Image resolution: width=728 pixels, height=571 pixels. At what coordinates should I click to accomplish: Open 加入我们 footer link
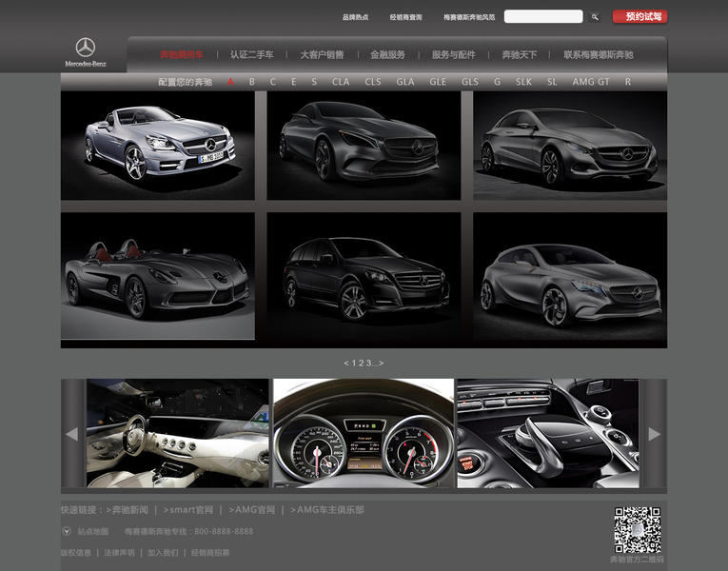(x=163, y=553)
